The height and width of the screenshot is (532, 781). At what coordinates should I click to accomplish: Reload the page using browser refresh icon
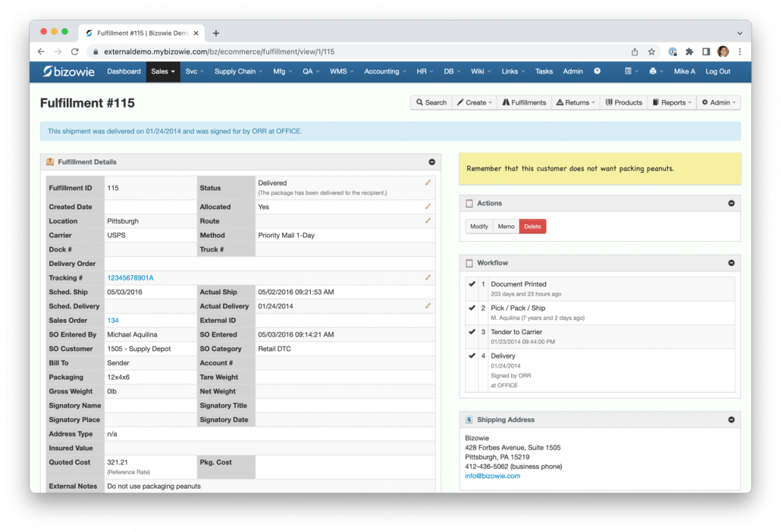tap(75, 52)
